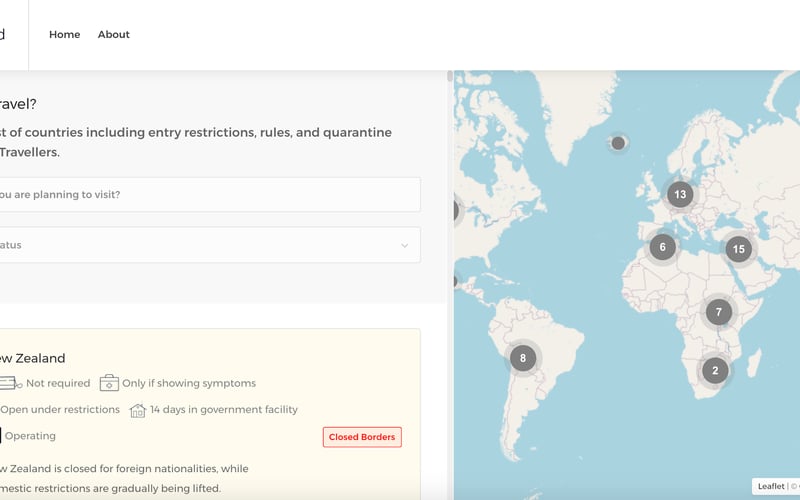The width and height of the screenshot is (800, 500).
Task: Open the Leaflet attribution link
Action: (x=771, y=486)
